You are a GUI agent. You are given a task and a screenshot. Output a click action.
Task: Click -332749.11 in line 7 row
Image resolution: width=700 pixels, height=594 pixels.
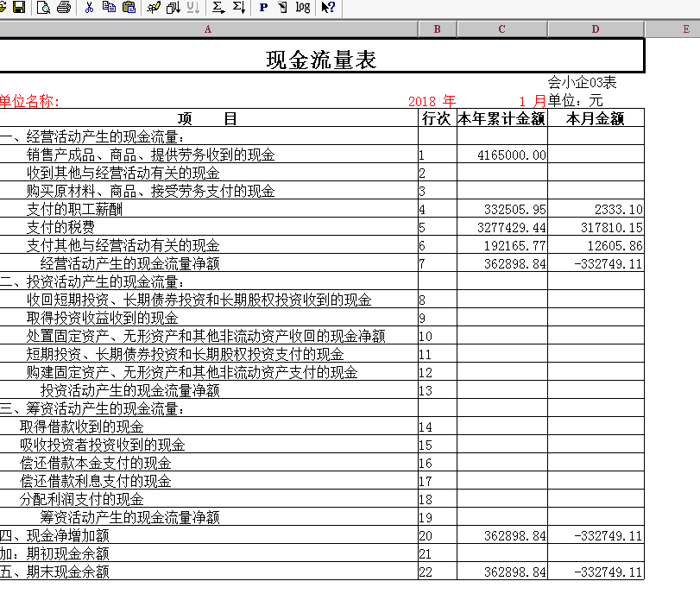609,264
